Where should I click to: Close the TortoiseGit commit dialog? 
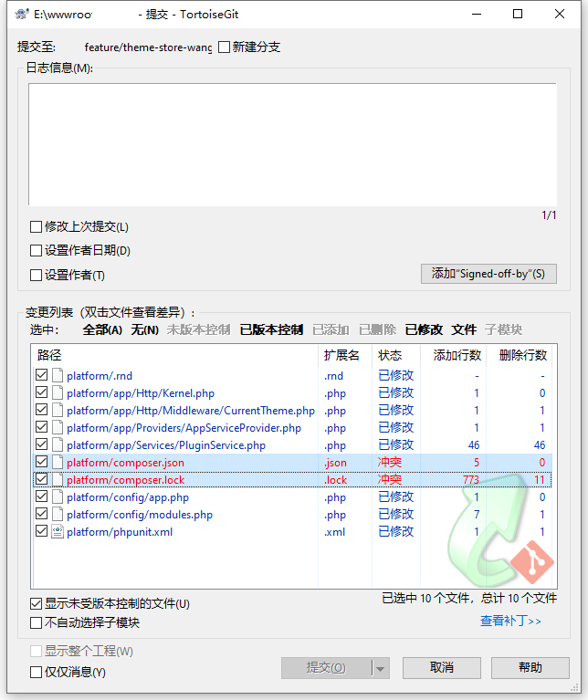[560, 15]
